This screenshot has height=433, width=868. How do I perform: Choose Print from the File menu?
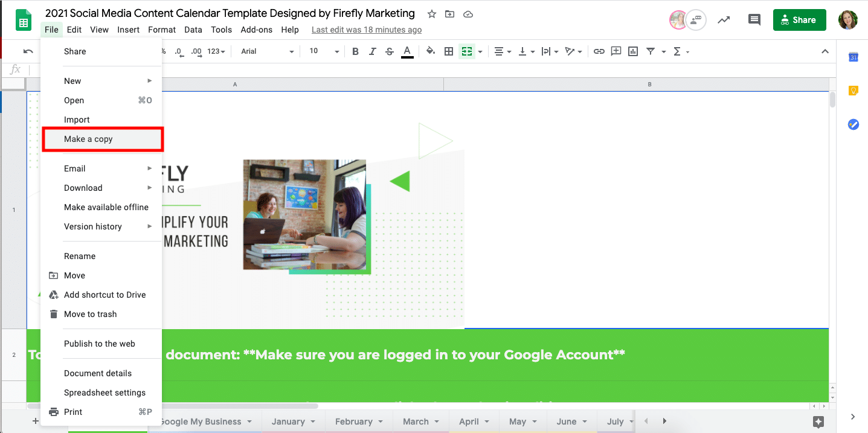(101, 412)
